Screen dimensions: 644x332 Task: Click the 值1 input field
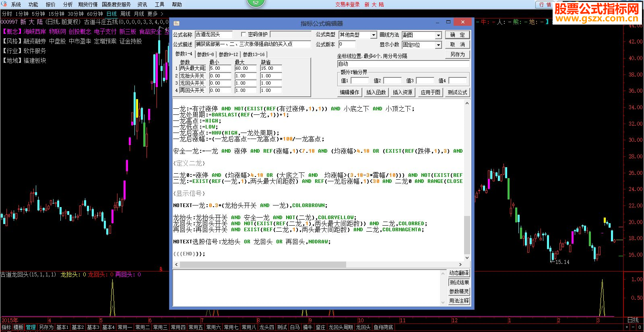click(359, 81)
